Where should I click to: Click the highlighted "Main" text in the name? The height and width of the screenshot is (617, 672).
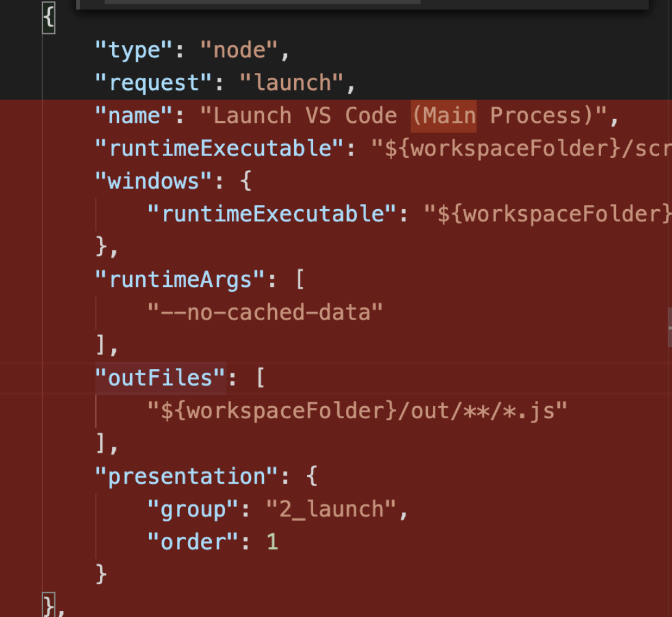tap(443, 115)
